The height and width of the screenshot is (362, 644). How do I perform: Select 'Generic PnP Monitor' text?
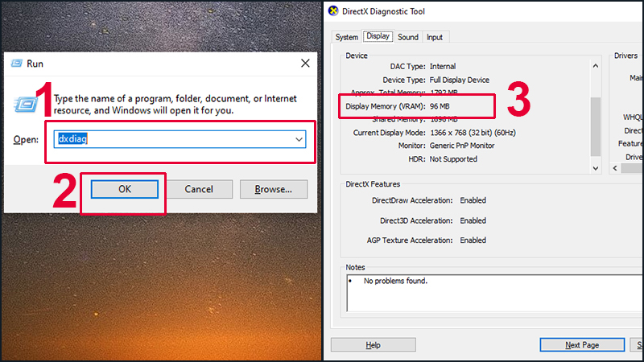[x=462, y=146]
